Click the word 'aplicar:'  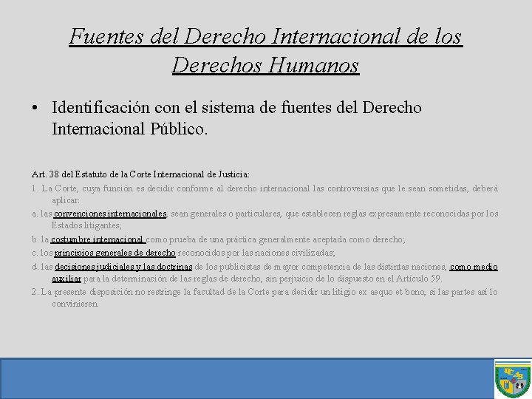click(66, 200)
